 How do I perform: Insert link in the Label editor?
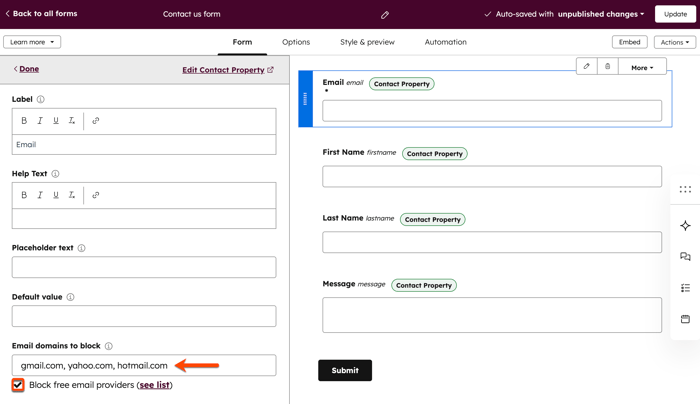(96, 121)
